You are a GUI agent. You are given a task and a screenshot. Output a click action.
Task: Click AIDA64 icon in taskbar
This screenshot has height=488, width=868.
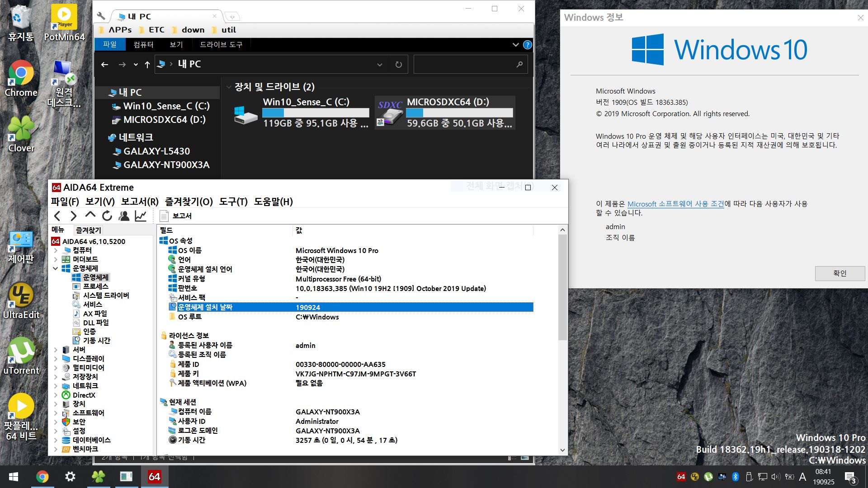click(x=155, y=477)
